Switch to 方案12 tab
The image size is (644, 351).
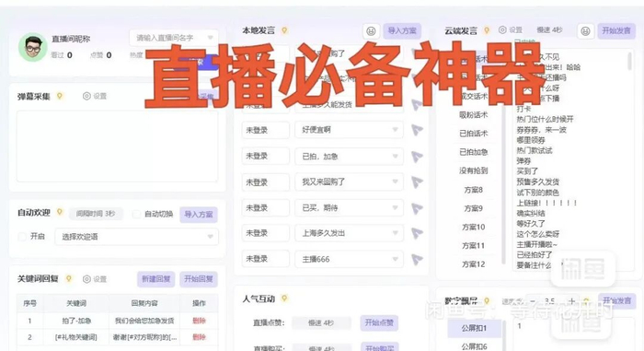(x=473, y=264)
